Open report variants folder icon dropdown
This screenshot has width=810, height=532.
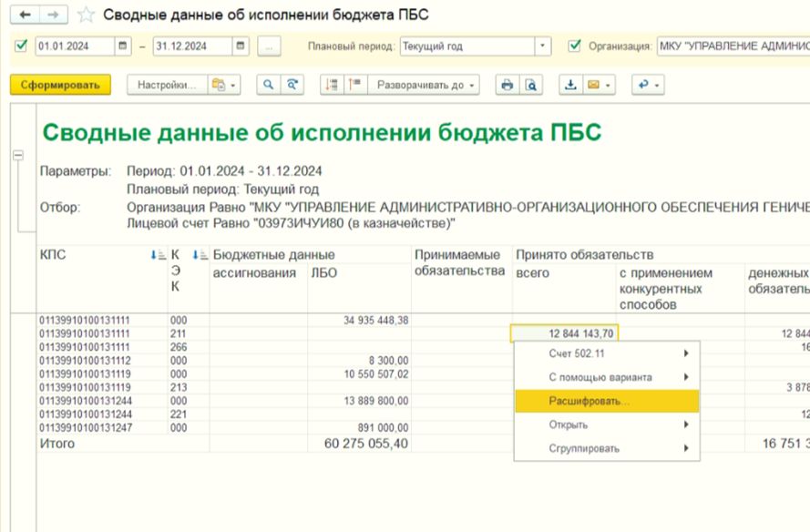click(223, 85)
